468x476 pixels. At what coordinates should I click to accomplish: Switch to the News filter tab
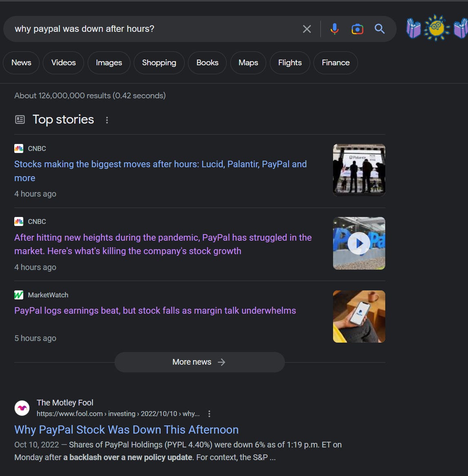21,62
